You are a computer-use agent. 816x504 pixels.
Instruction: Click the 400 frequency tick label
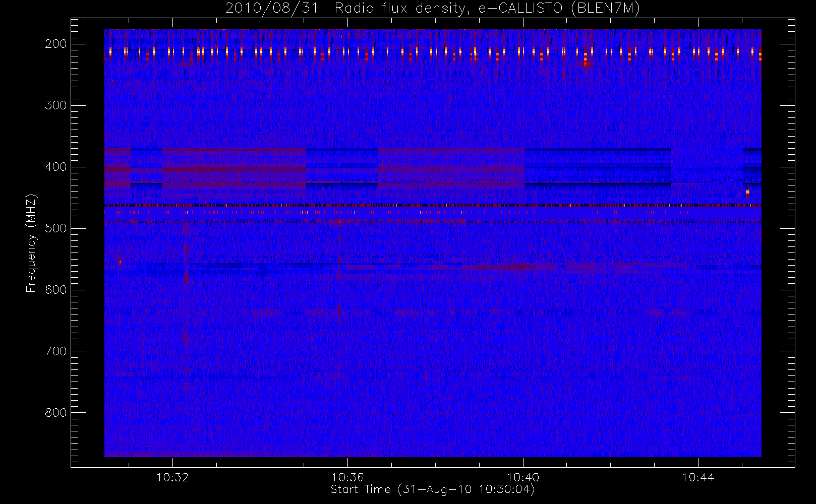(56, 167)
